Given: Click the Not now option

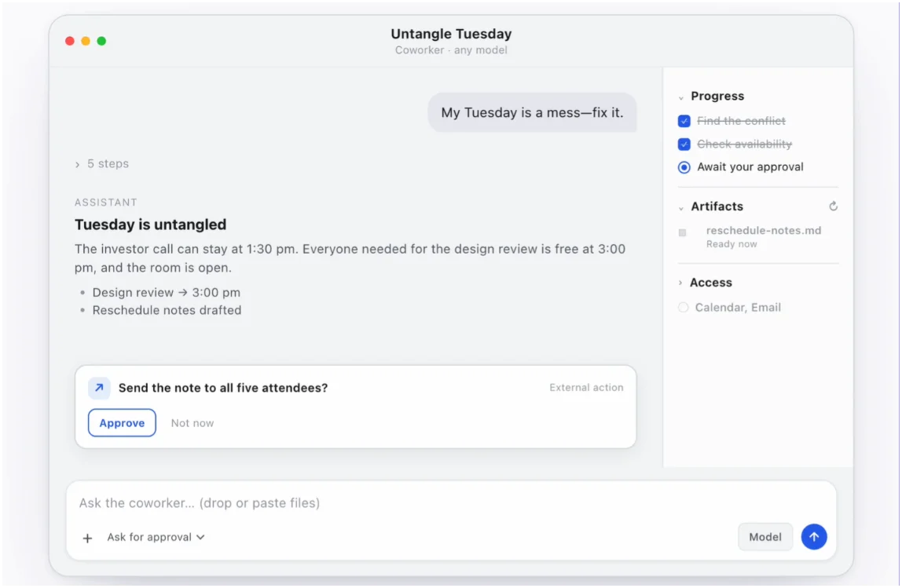Looking at the screenshot, I should point(192,423).
